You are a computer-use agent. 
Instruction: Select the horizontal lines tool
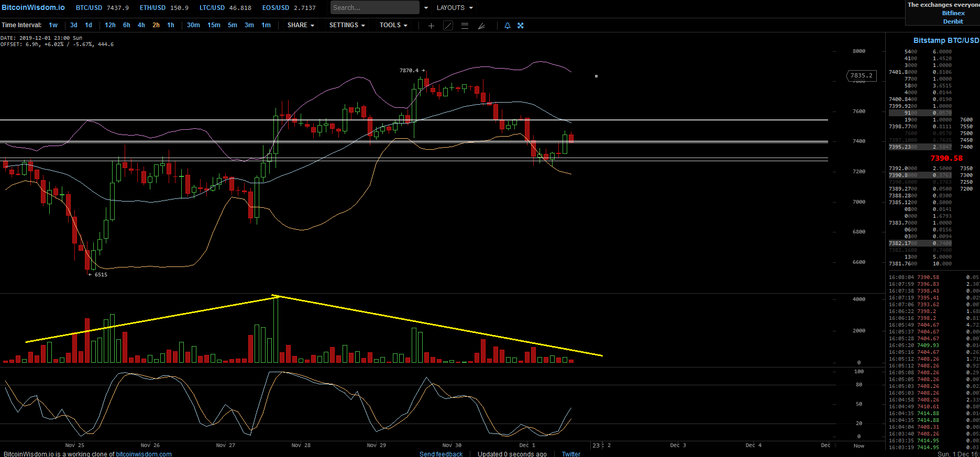(x=465, y=26)
